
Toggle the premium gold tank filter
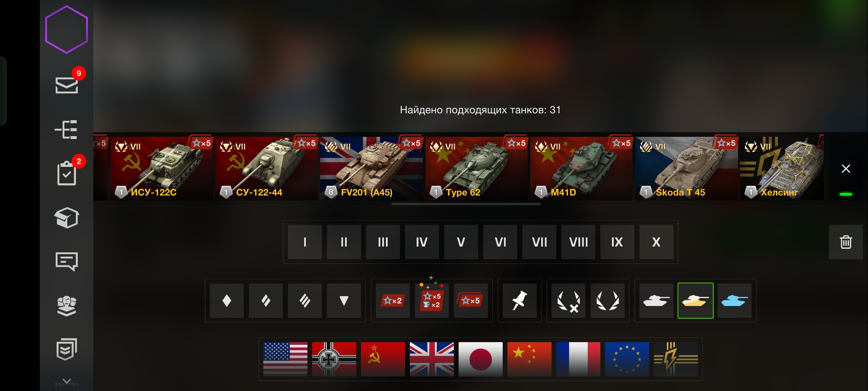[x=695, y=300]
